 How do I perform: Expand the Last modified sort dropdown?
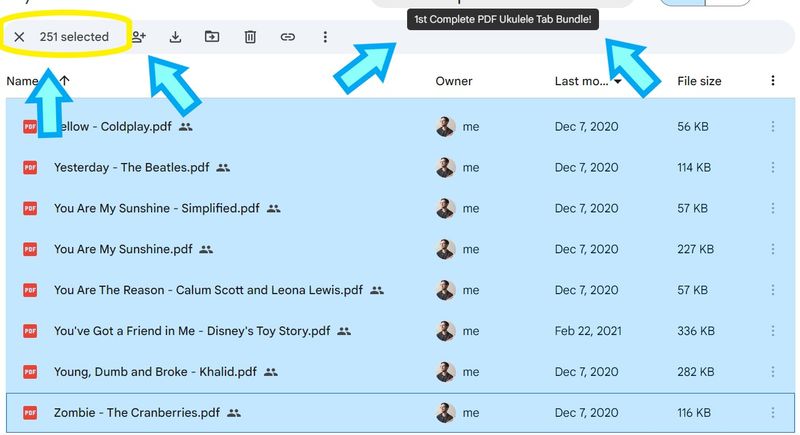click(617, 81)
